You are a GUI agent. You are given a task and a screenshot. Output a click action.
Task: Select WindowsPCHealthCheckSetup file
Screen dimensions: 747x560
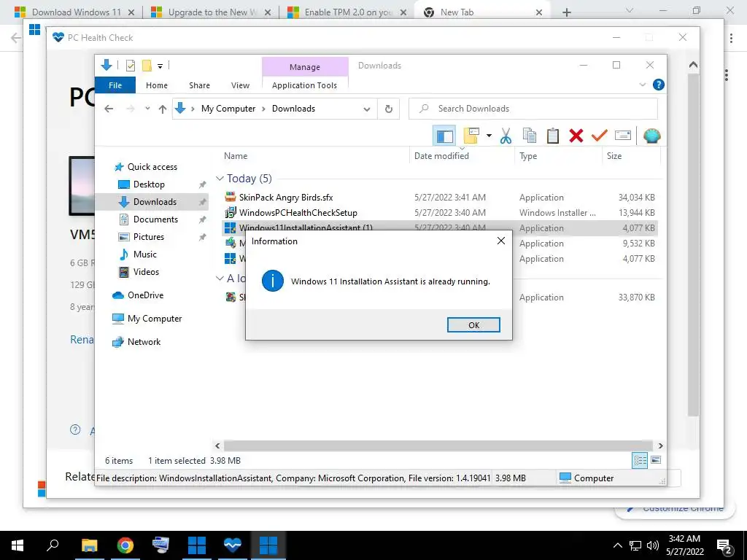click(298, 213)
